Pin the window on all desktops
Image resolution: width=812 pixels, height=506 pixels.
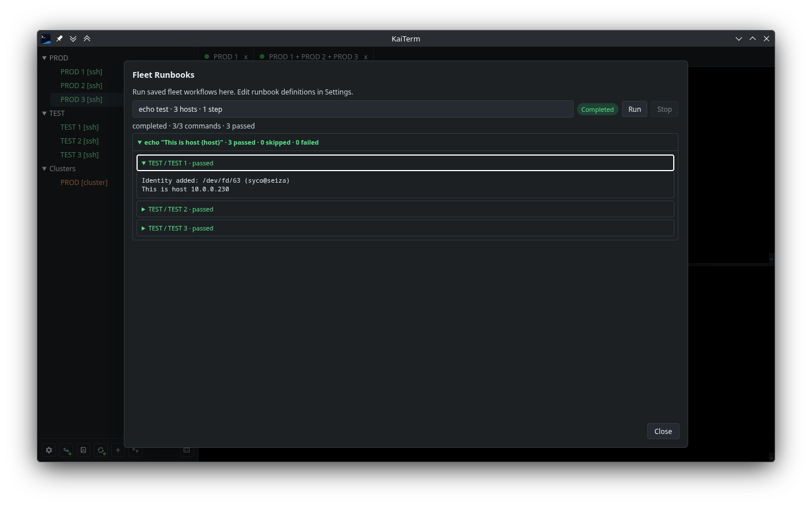point(59,39)
